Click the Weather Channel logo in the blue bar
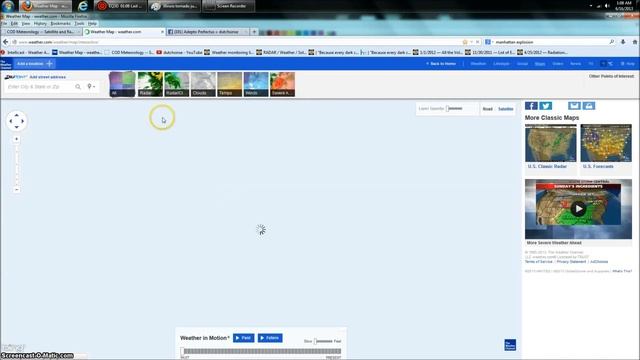The height and width of the screenshot is (360, 640). coord(6,64)
